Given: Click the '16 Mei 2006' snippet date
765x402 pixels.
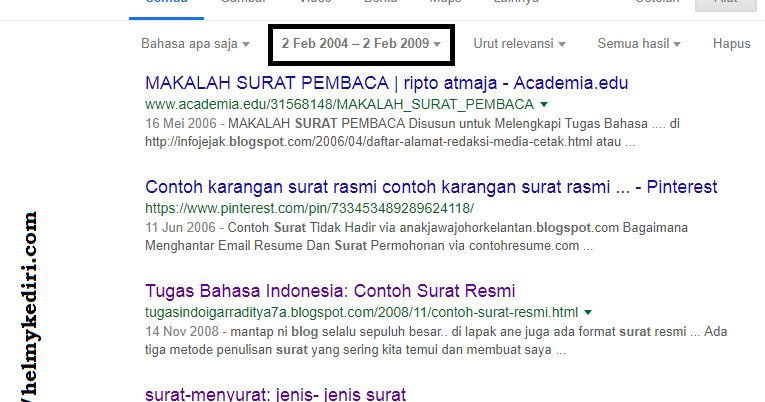Looking at the screenshot, I should point(181,123).
